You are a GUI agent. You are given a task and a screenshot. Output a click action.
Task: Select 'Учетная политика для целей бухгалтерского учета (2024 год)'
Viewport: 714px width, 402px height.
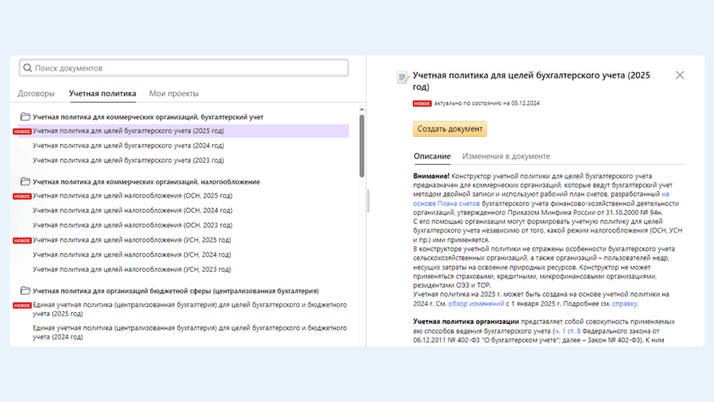(x=128, y=146)
